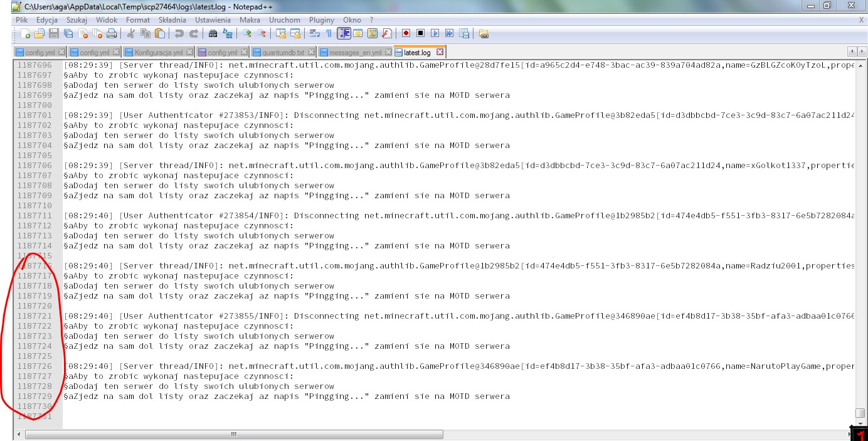Click the last toolbar plugin icon
Viewport: 868px width, 441px height.
click(484, 33)
